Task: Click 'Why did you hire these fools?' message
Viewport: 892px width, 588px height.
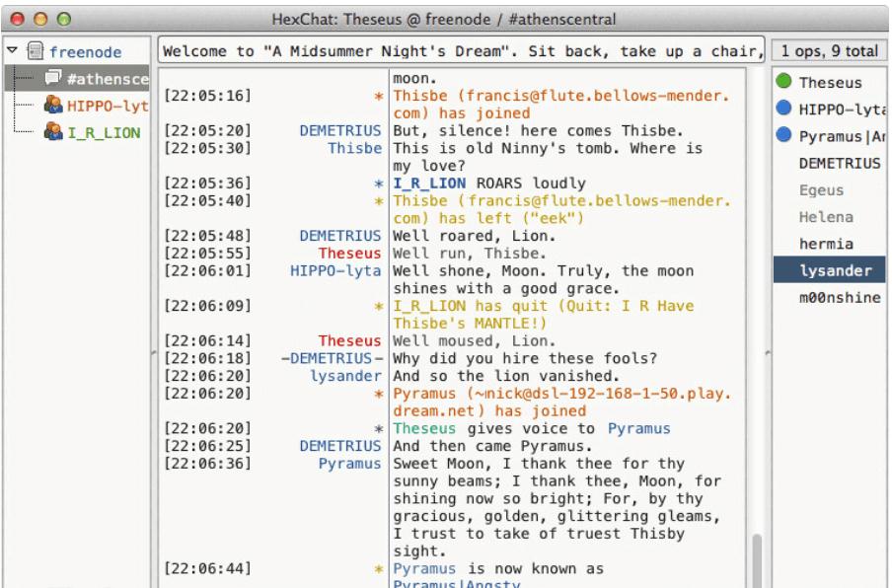Action: (x=525, y=358)
